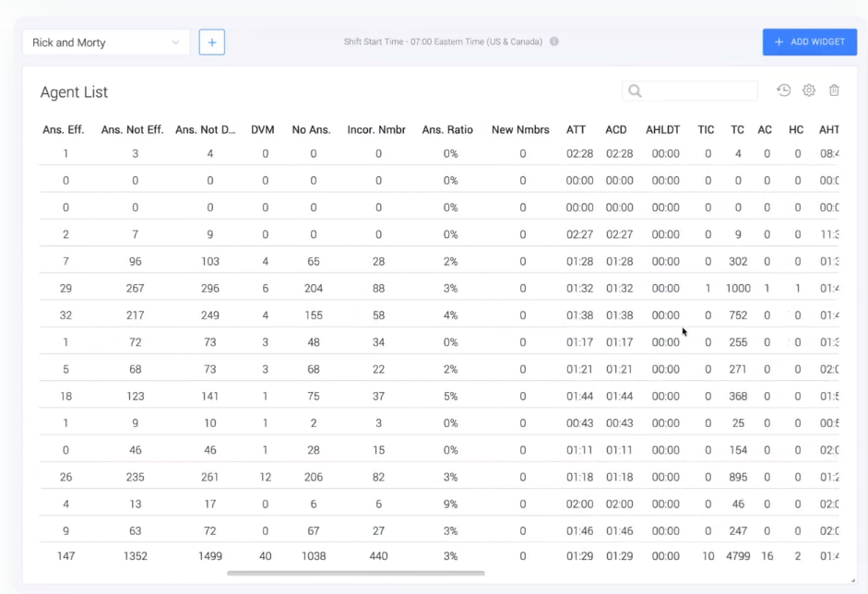This screenshot has height=594, width=868.
Task: Click the Incor. Nmbr column header
Action: (376, 130)
